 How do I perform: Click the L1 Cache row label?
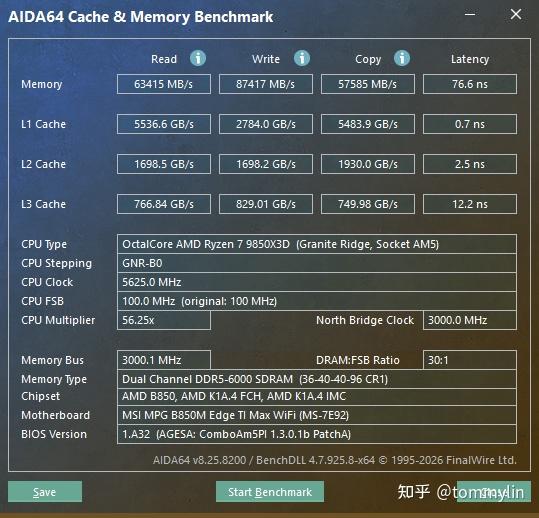click(43, 124)
